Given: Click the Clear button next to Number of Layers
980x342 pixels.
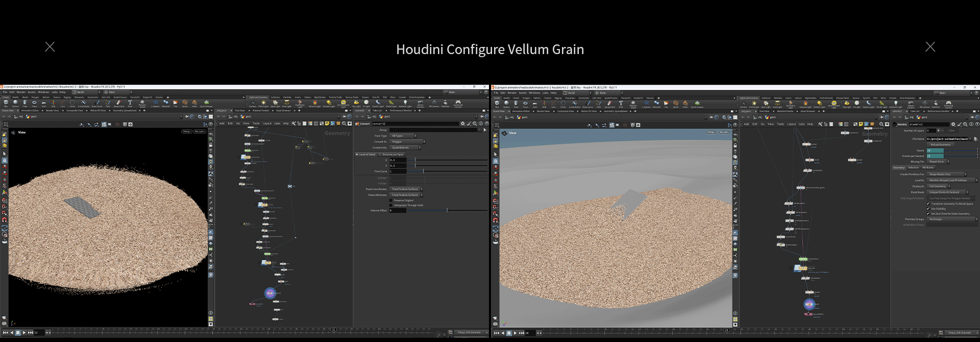Looking at the screenshot, I should click(951, 131).
